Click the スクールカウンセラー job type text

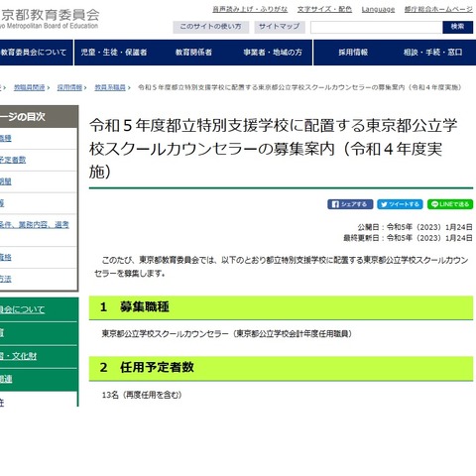227,334
